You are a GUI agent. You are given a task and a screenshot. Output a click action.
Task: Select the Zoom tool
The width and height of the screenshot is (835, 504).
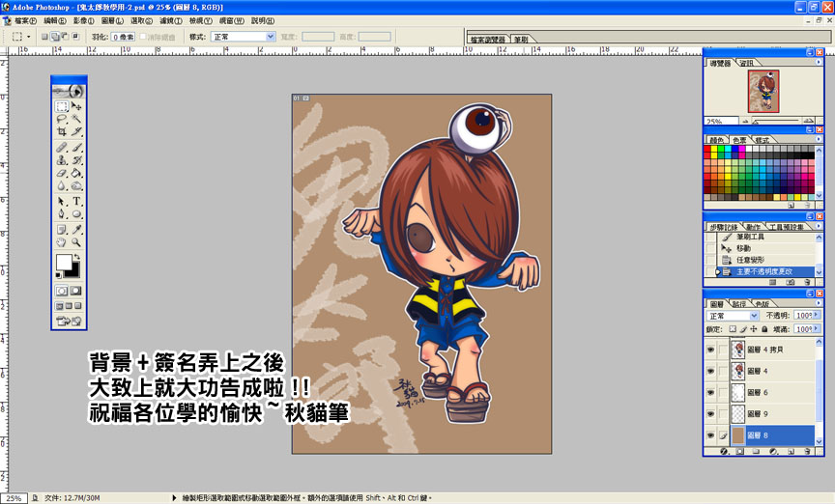click(x=76, y=242)
